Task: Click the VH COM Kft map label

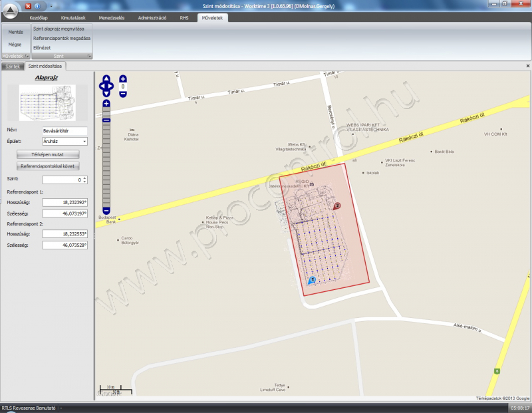Action: 495,134
